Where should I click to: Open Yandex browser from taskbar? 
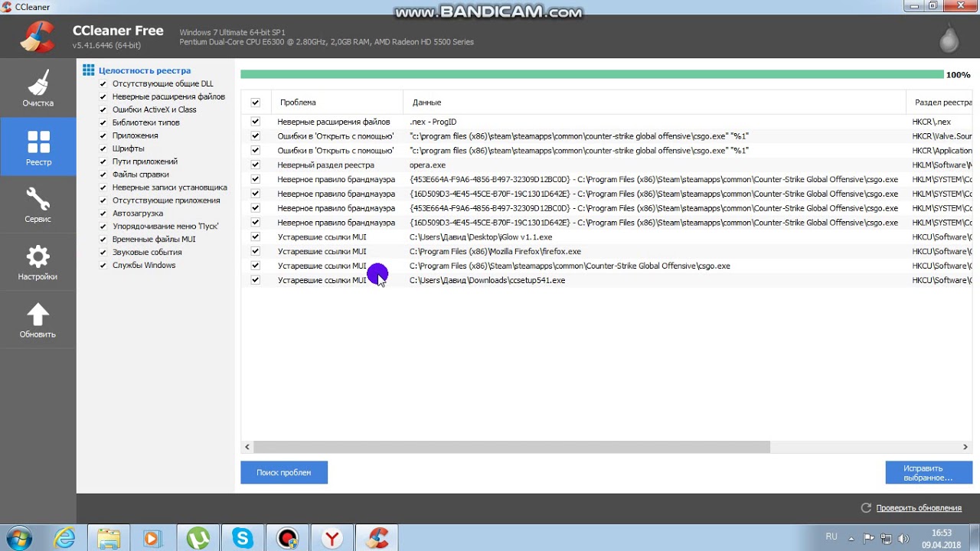point(332,539)
